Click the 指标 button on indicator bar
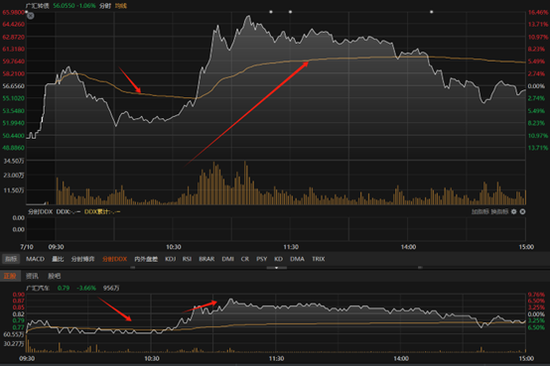The height and width of the screenshot is (366, 550). coord(11,259)
